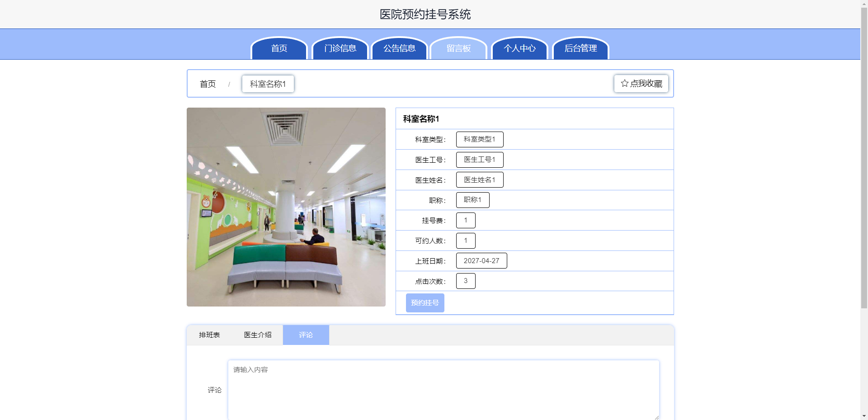Click the hospital corridor photo
This screenshot has width=868, height=420.
[286, 207]
